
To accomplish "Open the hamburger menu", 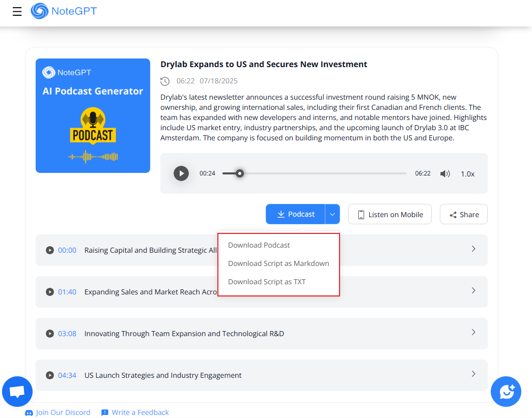I will pos(17,12).
